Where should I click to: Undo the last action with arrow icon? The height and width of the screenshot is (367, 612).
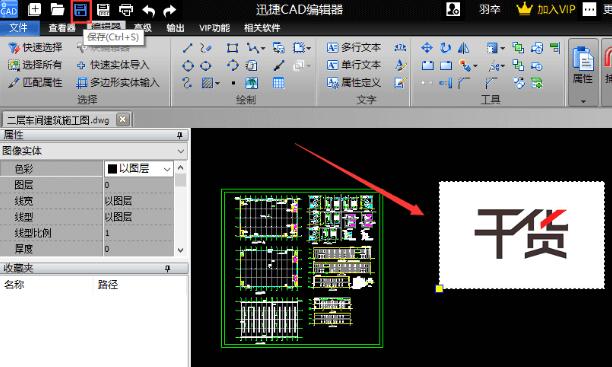point(149,10)
